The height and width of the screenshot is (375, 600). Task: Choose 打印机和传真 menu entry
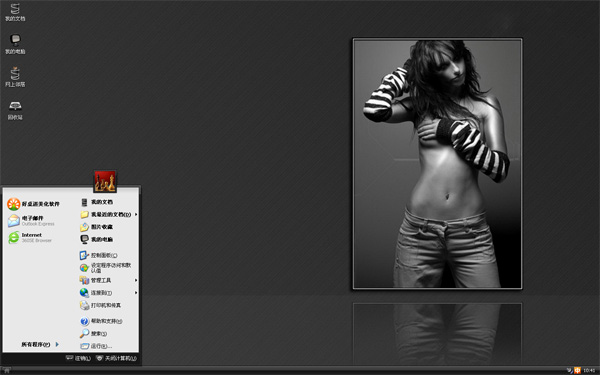coord(100,305)
